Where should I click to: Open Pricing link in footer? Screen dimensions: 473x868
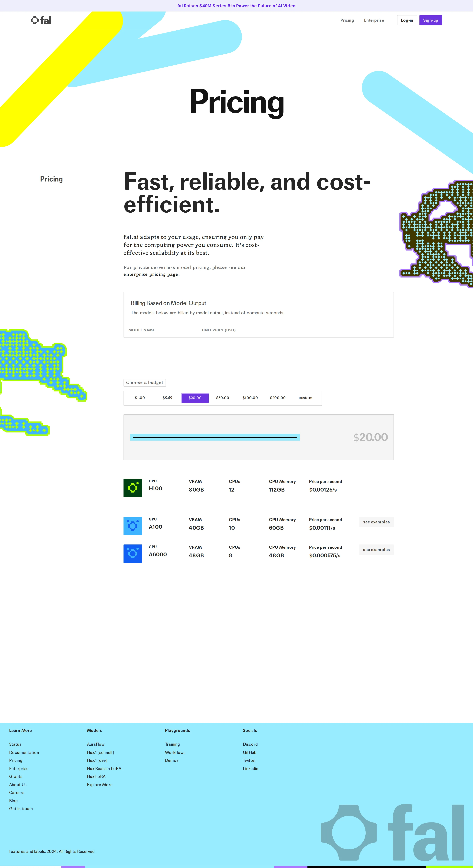(16, 760)
